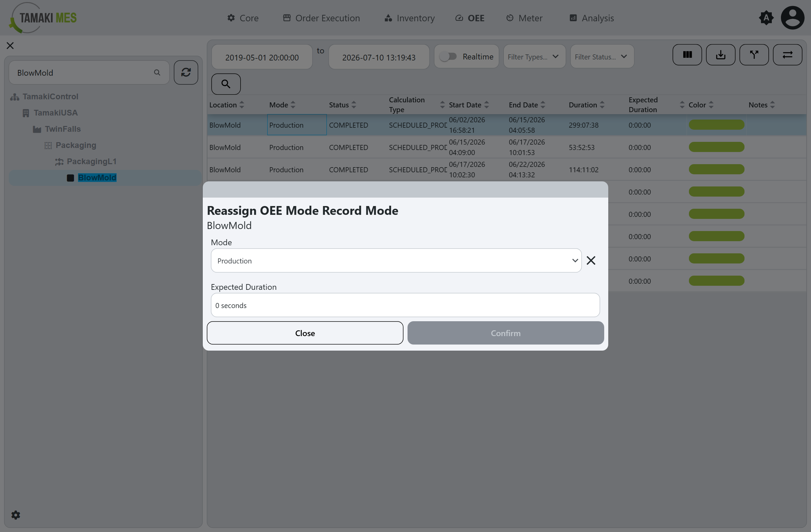
Task: Click COMPLETED status in 114:11:02 row
Action: click(x=348, y=170)
